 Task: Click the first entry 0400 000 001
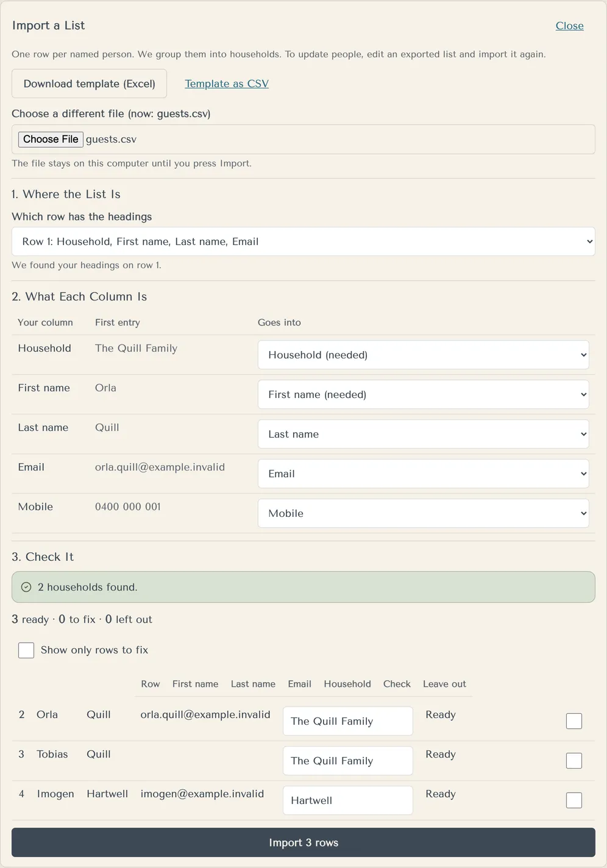[x=128, y=507]
